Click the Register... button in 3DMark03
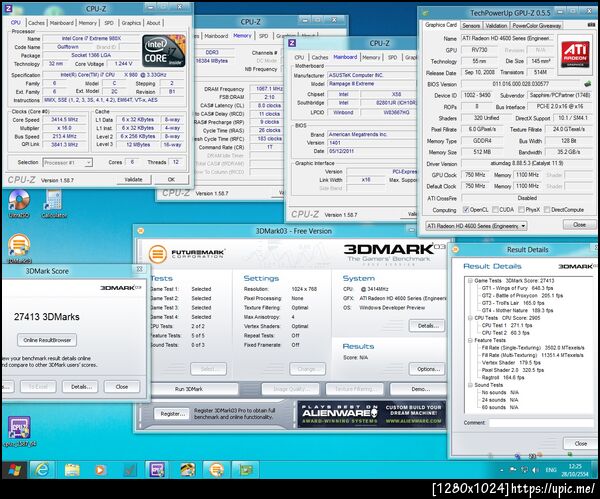 coord(172,414)
